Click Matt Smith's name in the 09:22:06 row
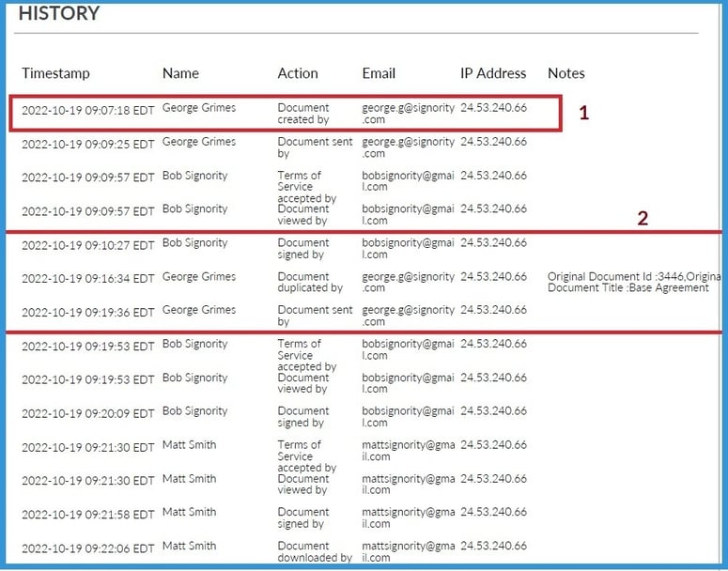The image size is (728, 571). pyautogui.click(x=189, y=546)
